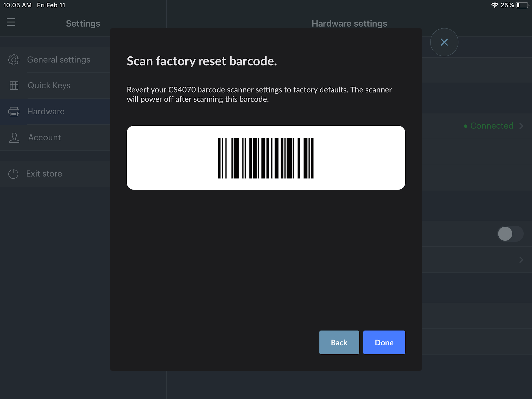Screen dimensions: 532x399
Task: Toggle the switch in Hardware settings
Action: tap(510, 234)
